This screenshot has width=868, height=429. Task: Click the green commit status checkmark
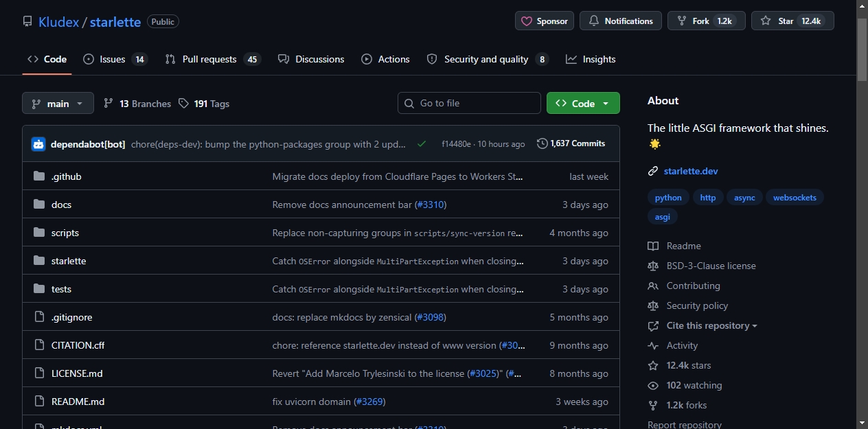pyautogui.click(x=422, y=143)
